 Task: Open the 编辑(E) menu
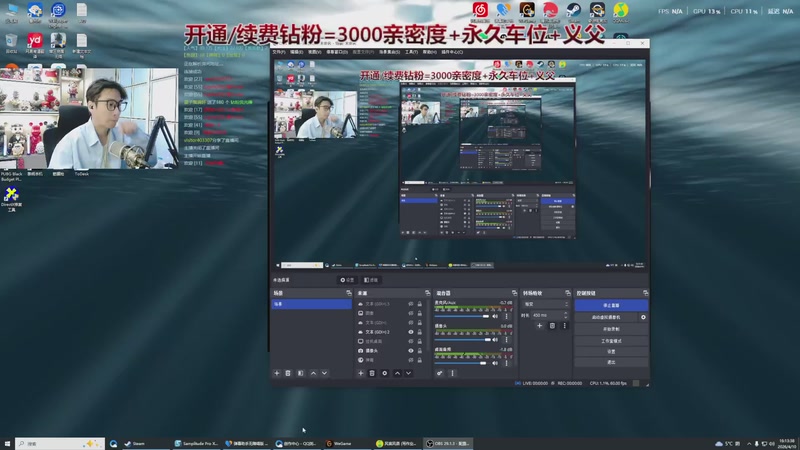tap(296, 52)
